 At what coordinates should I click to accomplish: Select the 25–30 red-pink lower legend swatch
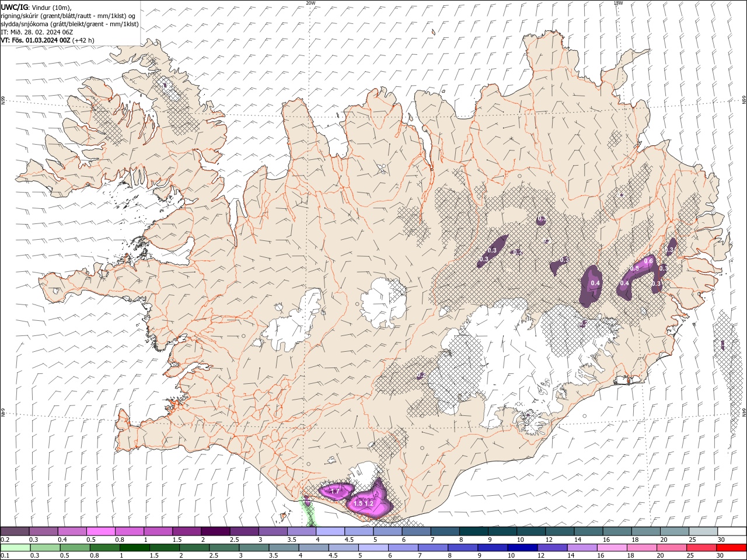coord(701,548)
